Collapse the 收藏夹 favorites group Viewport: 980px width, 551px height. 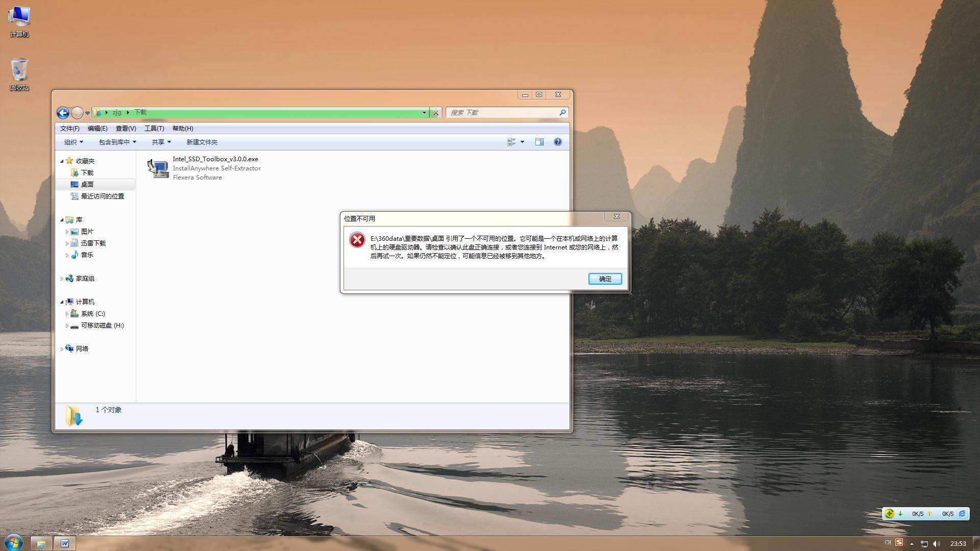[62, 161]
